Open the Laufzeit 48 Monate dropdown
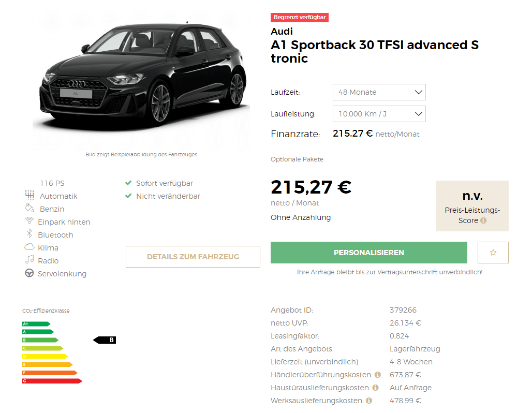The height and width of the screenshot is (413, 532). [379, 92]
